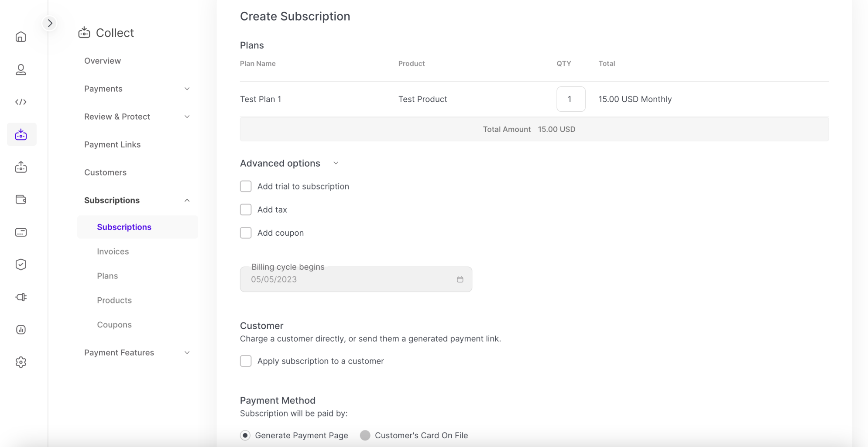Image resolution: width=868 pixels, height=447 pixels.
Task: Click the QTY input for Test Plan 1
Action: (570, 99)
